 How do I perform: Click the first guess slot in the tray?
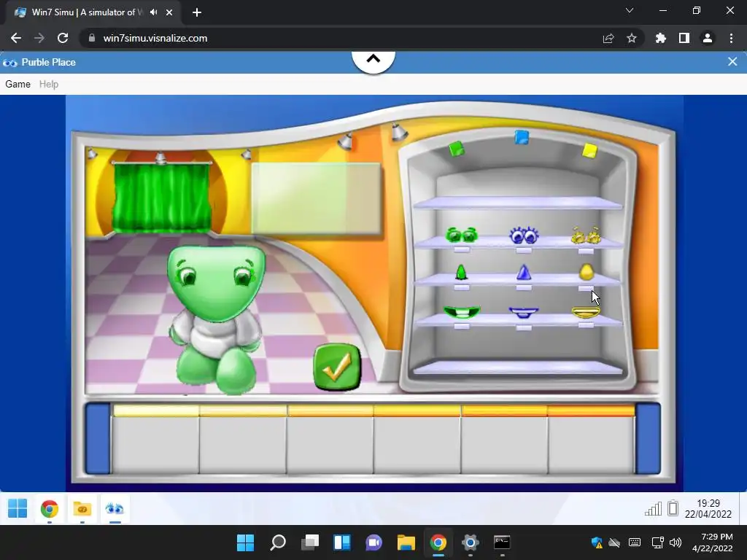pos(155,438)
